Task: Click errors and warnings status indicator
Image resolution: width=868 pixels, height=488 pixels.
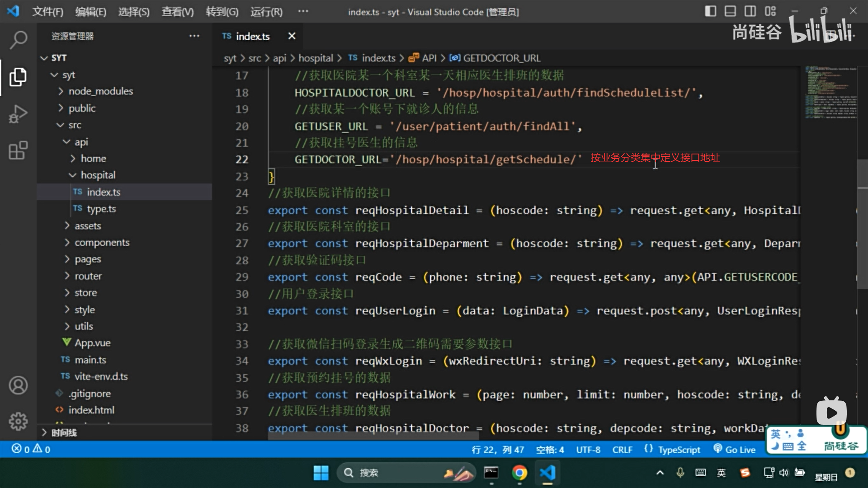Action: (x=31, y=449)
